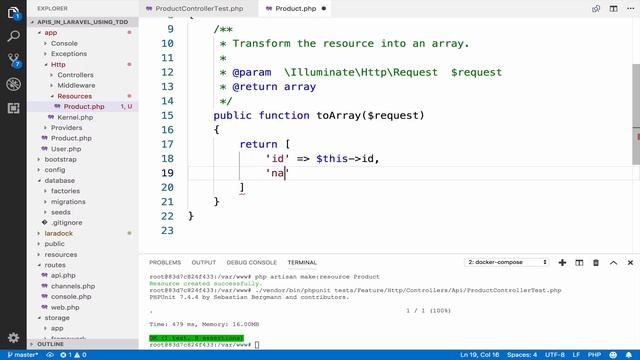This screenshot has width=640, height=360.
Task: Click the editor vertical scrollbar
Action: tap(636, 114)
